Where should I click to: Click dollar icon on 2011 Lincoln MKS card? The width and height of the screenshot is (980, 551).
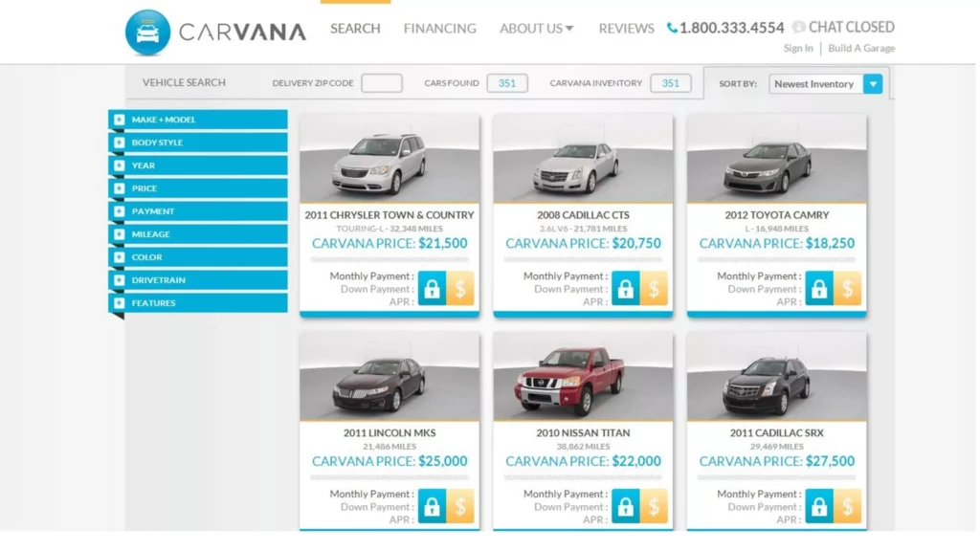tap(460, 506)
